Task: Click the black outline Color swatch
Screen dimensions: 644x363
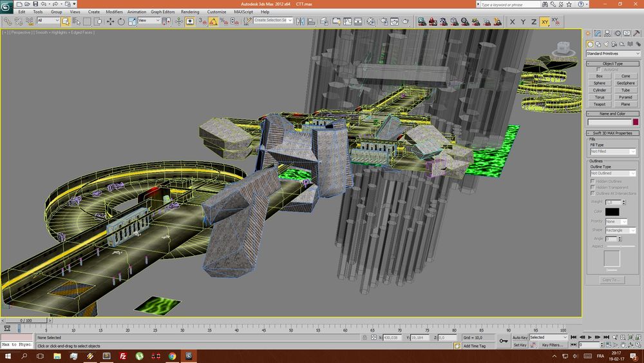Action: pyautogui.click(x=612, y=211)
